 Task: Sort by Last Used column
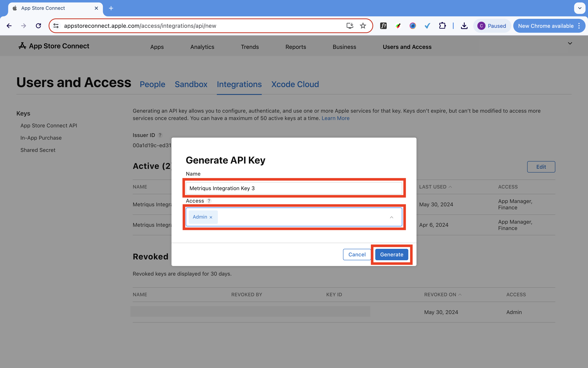coord(435,187)
